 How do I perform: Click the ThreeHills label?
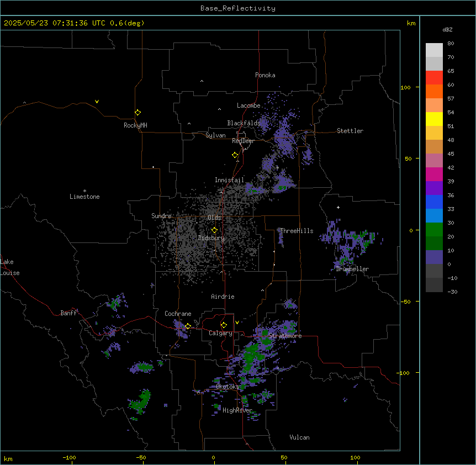click(x=297, y=231)
